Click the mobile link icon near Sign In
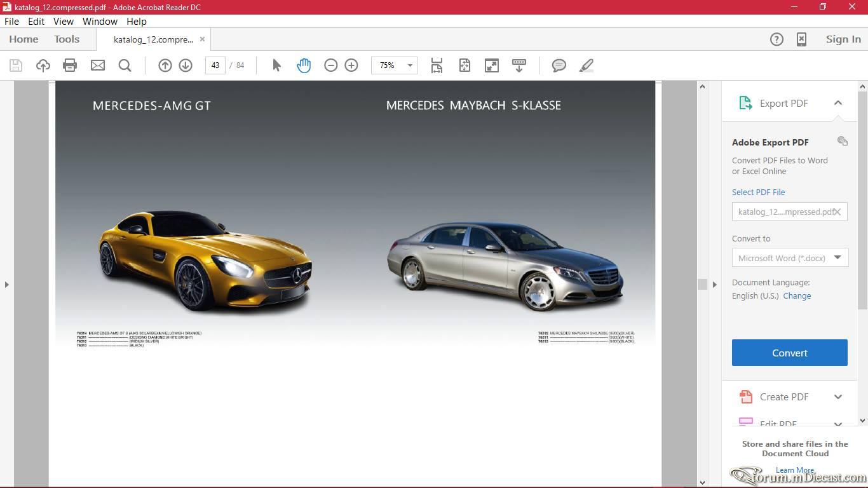The width and height of the screenshot is (868, 488). coord(802,39)
